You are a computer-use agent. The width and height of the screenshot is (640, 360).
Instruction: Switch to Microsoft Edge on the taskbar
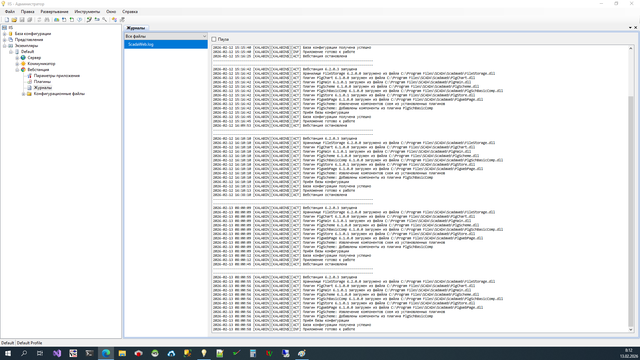(x=106, y=353)
